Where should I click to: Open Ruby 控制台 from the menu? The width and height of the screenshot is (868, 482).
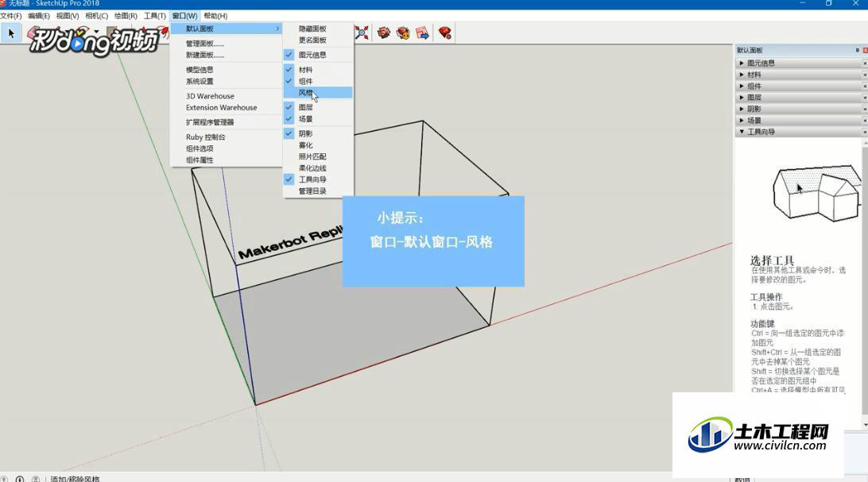point(226,137)
